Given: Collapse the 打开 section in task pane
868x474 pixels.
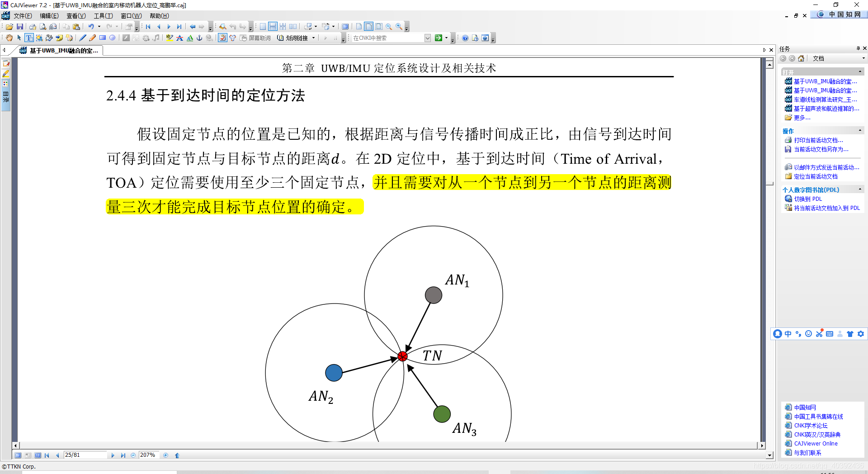Looking at the screenshot, I should click(860, 72).
